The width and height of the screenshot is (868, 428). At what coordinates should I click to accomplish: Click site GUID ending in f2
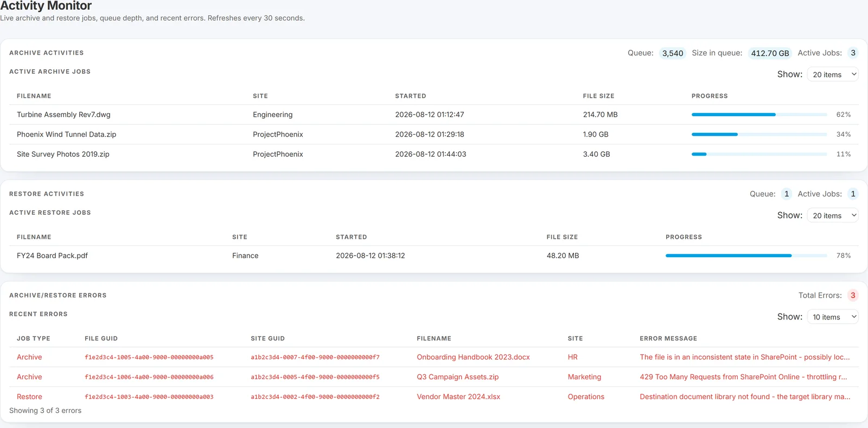pyautogui.click(x=315, y=397)
